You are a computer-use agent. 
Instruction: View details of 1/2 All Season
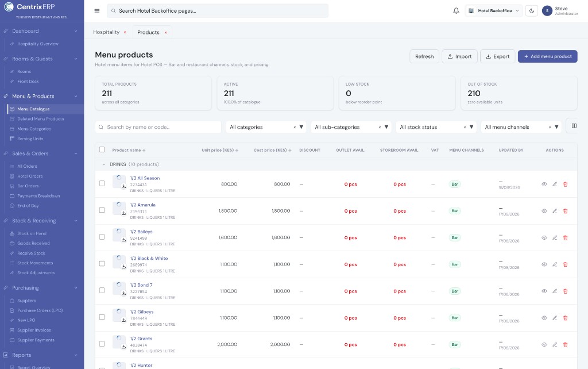point(544,184)
